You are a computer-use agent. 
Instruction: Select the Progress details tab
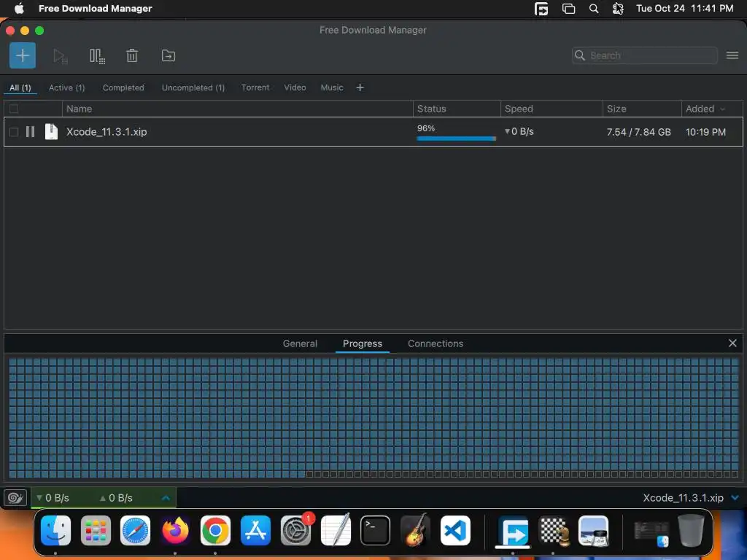363,343
